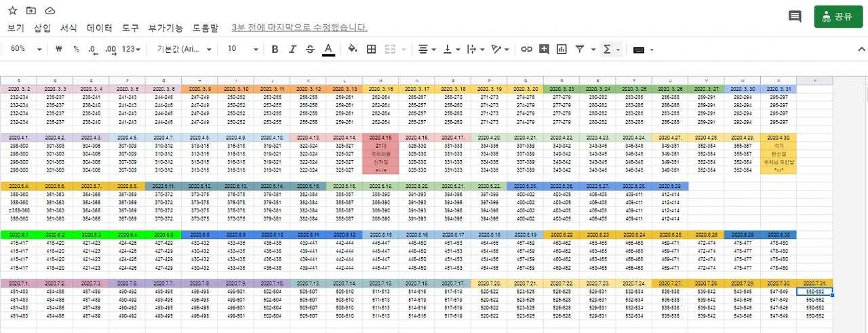Click the input tools keyboard icon
868x333 pixels.
point(638,49)
